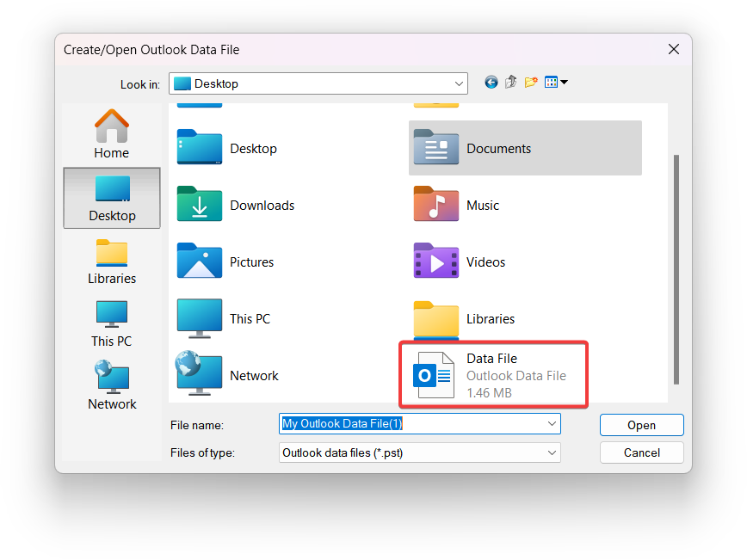The width and height of the screenshot is (747, 560).
Task: Select the Downloads folder
Action: [236, 206]
